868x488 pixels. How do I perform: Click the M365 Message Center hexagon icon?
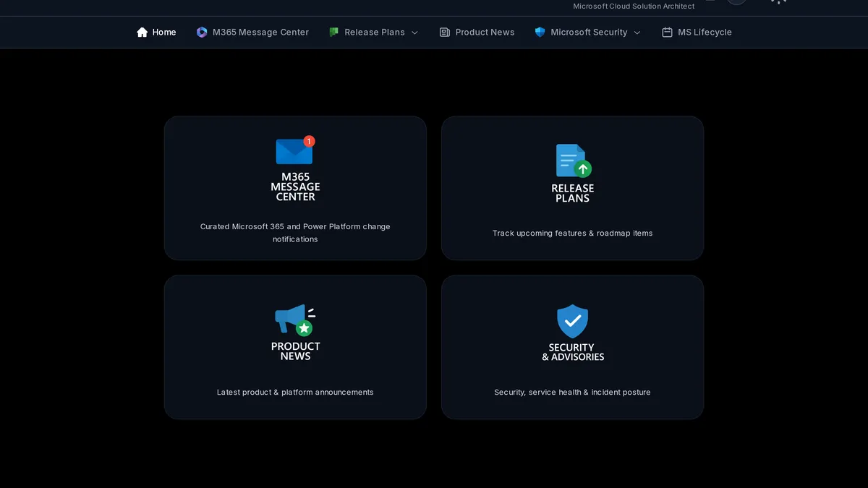click(202, 33)
